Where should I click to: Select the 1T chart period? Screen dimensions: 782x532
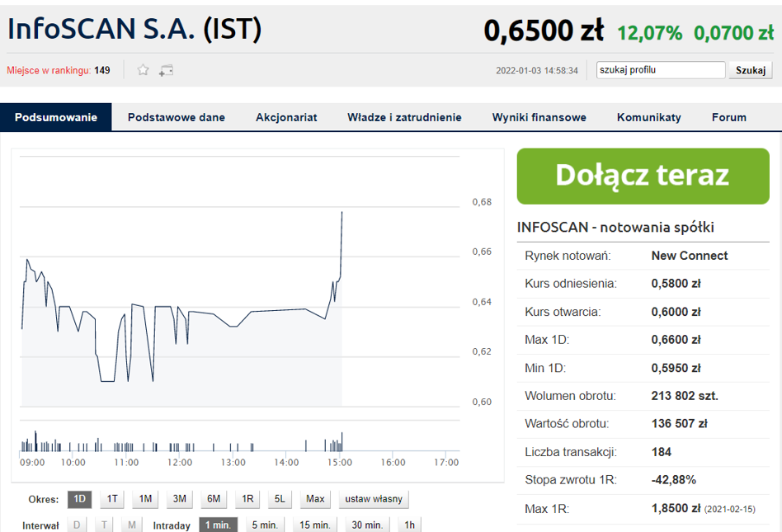pyautogui.click(x=112, y=499)
